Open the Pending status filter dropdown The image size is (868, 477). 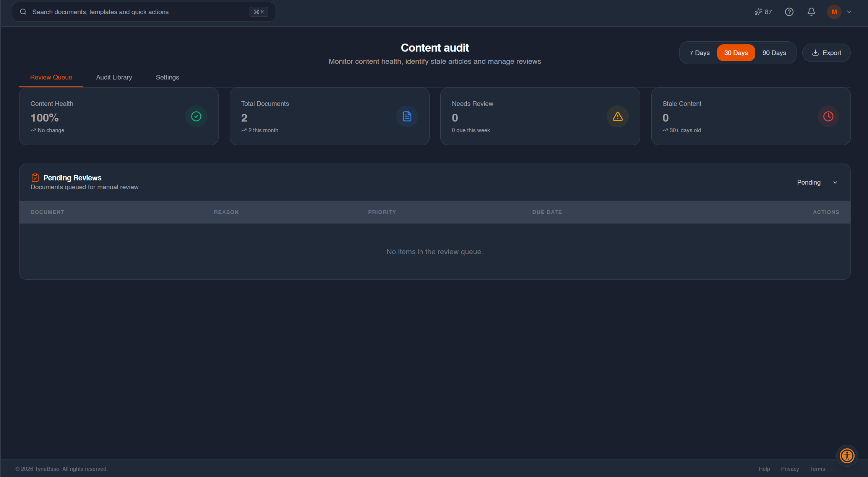point(817,182)
